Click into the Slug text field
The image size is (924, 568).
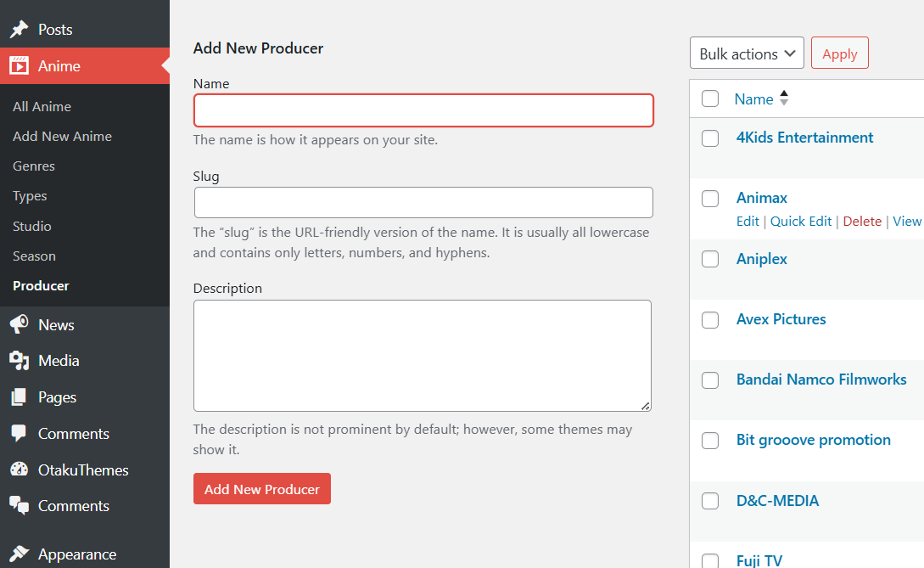(x=423, y=203)
